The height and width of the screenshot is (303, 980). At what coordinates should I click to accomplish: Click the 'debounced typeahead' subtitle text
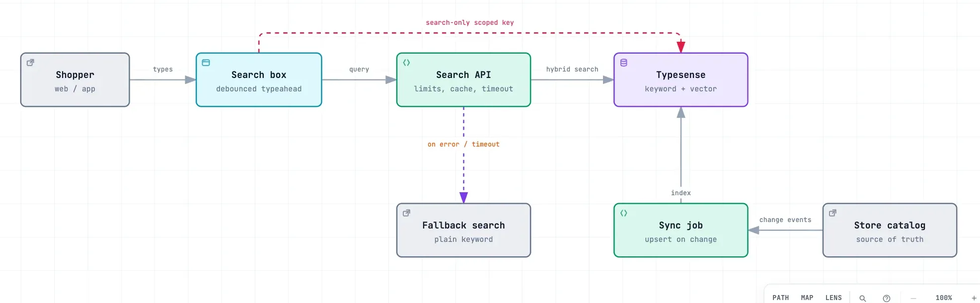point(259,89)
